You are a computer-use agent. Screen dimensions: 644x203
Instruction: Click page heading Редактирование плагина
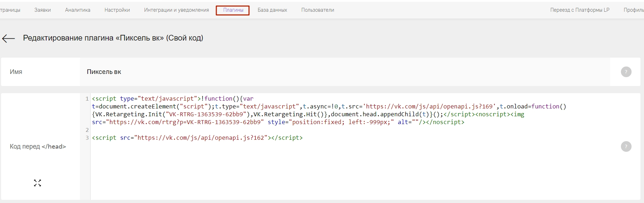click(x=113, y=38)
